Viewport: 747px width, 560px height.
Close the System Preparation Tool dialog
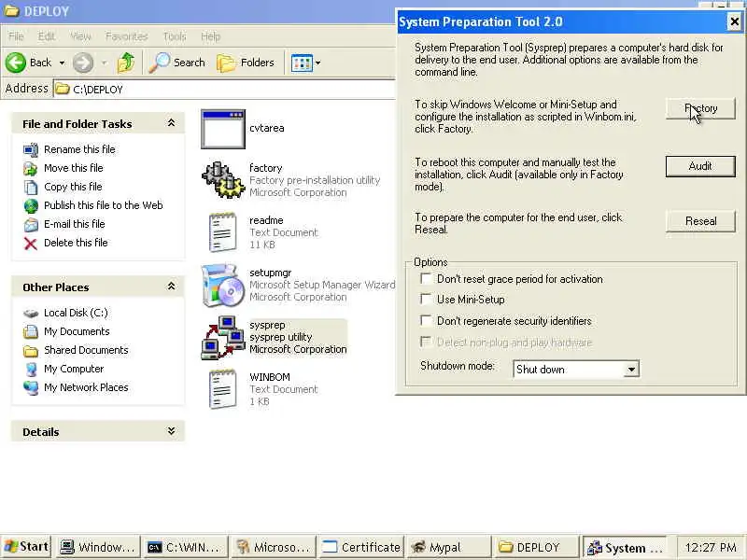[x=734, y=21]
